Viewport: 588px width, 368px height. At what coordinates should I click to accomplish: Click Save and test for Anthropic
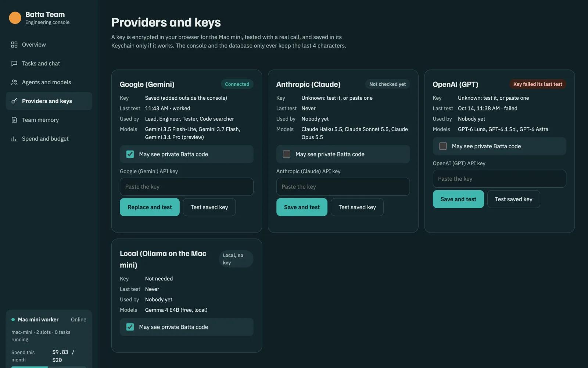(x=302, y=207)
